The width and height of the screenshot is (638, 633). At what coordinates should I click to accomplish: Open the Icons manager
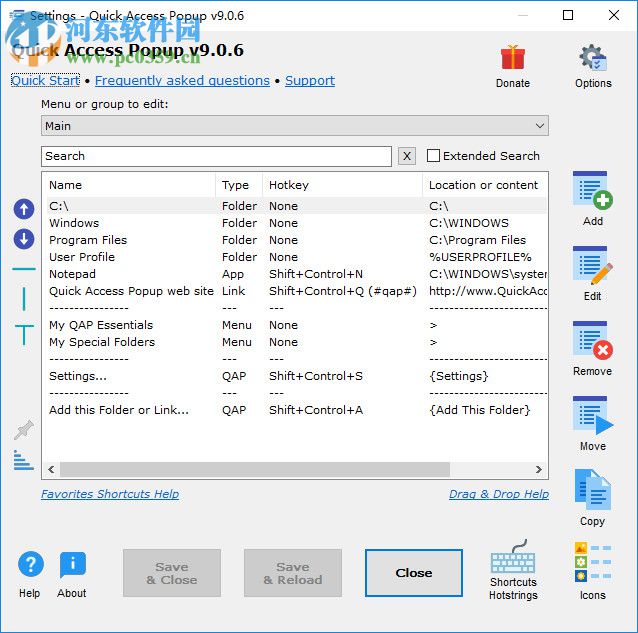coord(592,563)
